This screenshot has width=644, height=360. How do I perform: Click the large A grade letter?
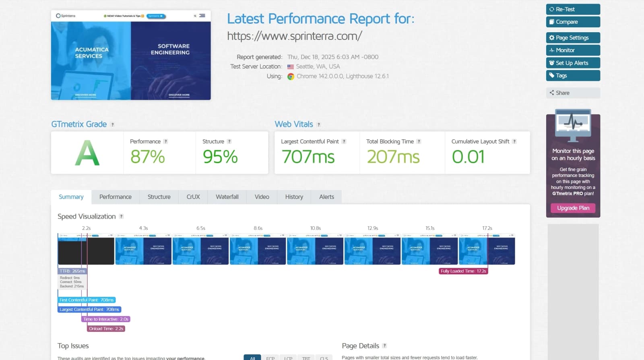[x=87, y=153]
